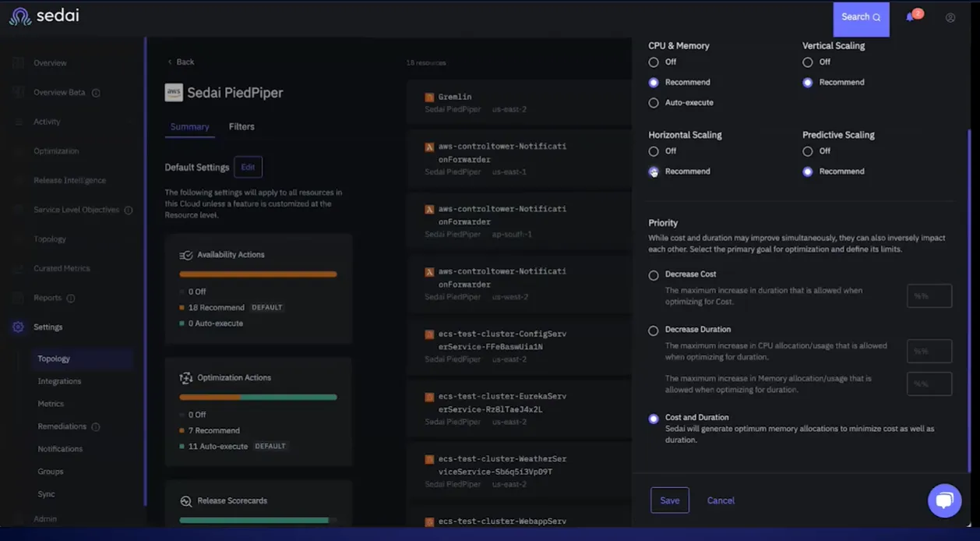This screenshot has width=980, height=541.
Task: Click the Sedai logo
Action: 44,16
